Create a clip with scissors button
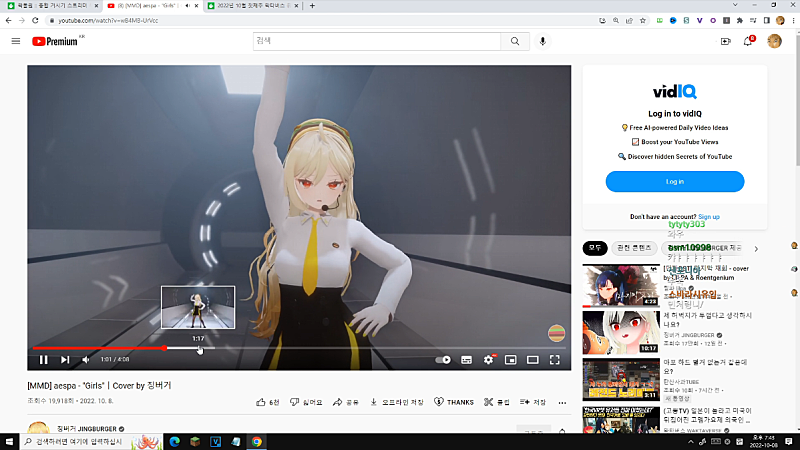 coord(496,403)
